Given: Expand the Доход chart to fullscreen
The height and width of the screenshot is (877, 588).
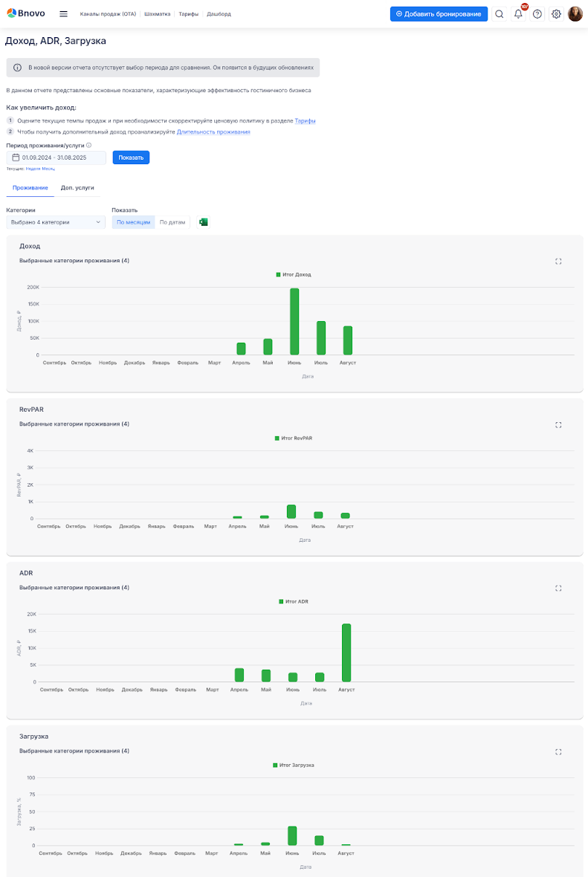Looking at the screenshot, I should [x=558, y=261].
